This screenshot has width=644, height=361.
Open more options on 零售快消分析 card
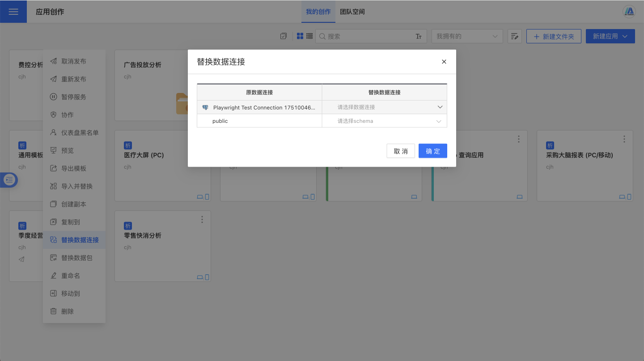(x=202, y=219)
